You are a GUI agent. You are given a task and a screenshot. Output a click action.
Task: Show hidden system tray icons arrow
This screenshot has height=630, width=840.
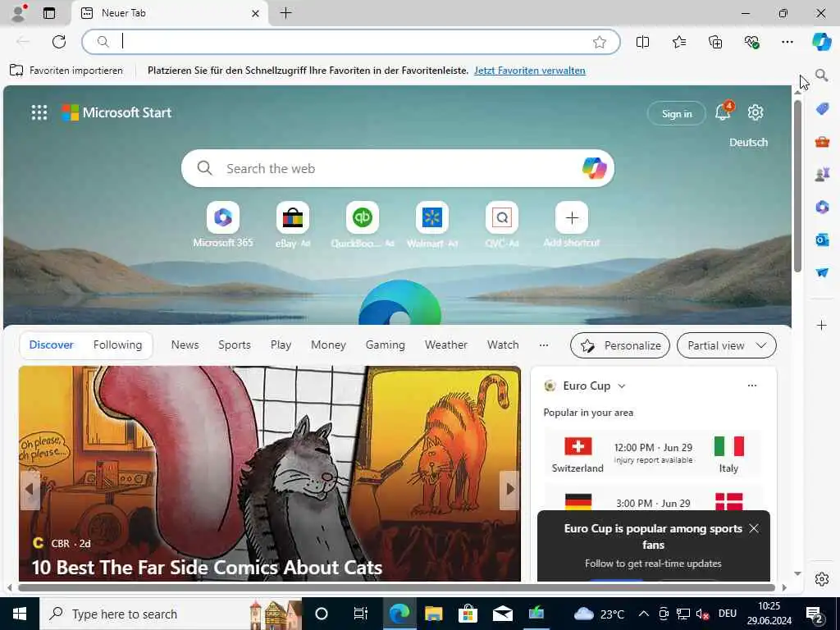coord(644,614)
